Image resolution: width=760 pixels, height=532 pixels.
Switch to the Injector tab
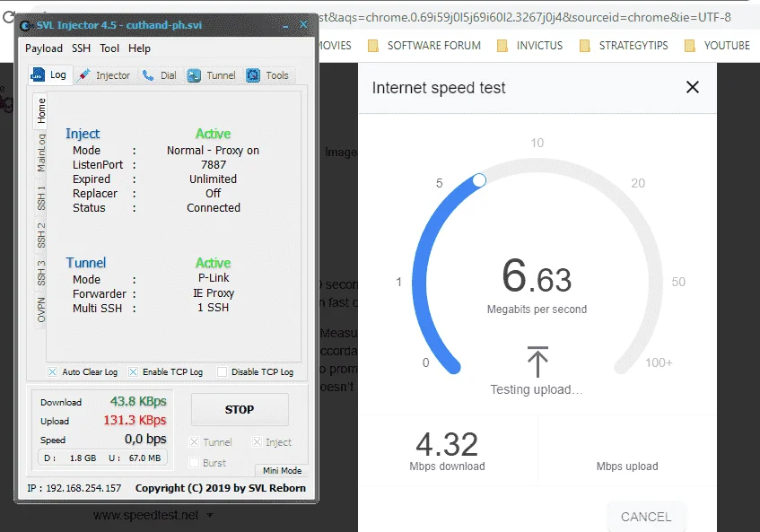(104, 75)
